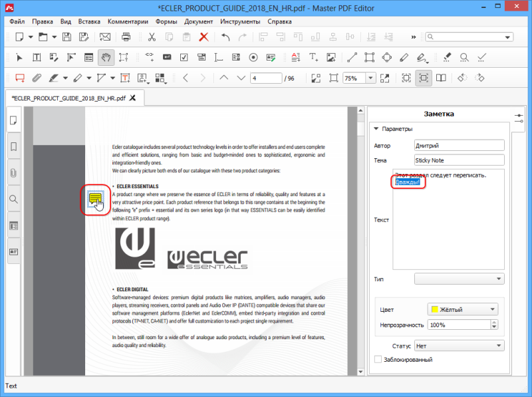
Task: Toggle the Заблокированный checkbox
Action: point(378,359)
